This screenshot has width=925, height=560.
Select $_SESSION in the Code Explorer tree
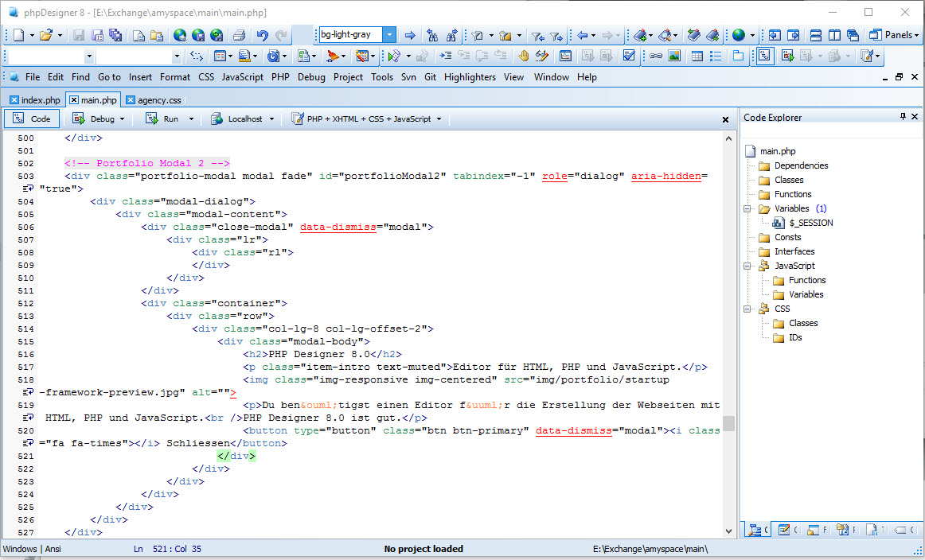pyautogui.click(x=810, y=223)
